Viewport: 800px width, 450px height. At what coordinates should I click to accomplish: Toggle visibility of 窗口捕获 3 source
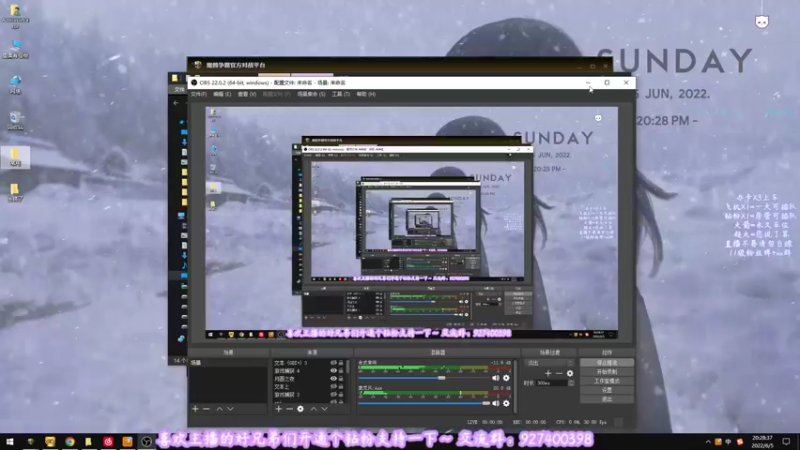pyautogui.click(x=333, y=394)
